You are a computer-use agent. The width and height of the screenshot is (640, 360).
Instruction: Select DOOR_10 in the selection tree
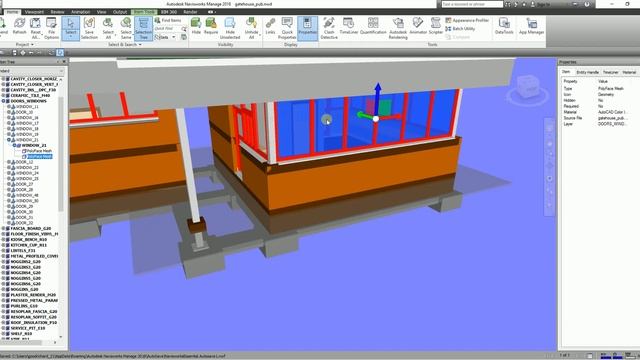24,112
